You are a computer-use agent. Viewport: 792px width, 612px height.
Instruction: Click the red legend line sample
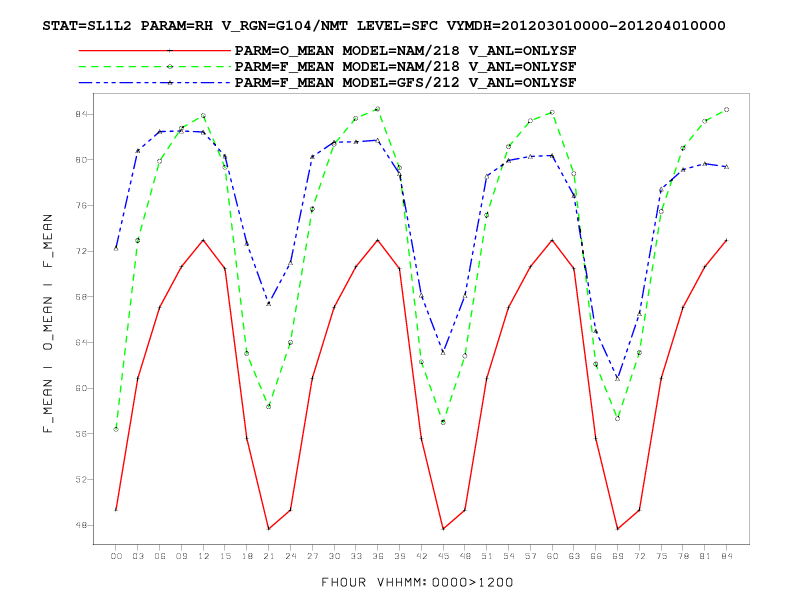coord(155,51)
